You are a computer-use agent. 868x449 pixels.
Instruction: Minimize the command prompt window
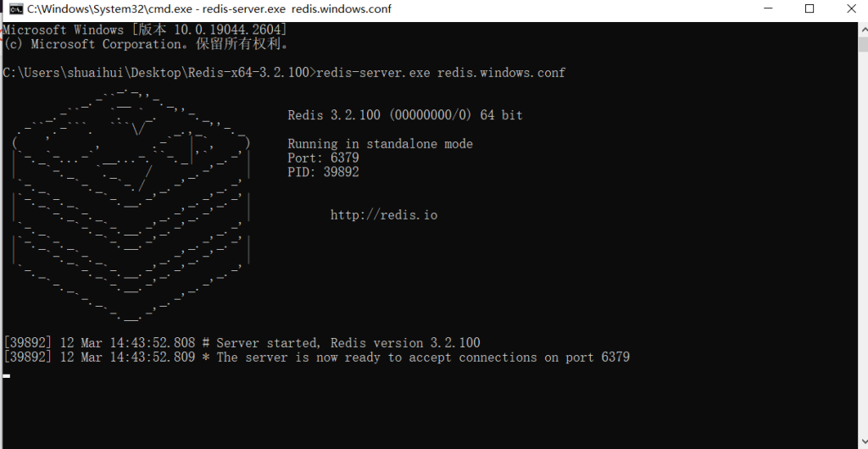[769, 9]
